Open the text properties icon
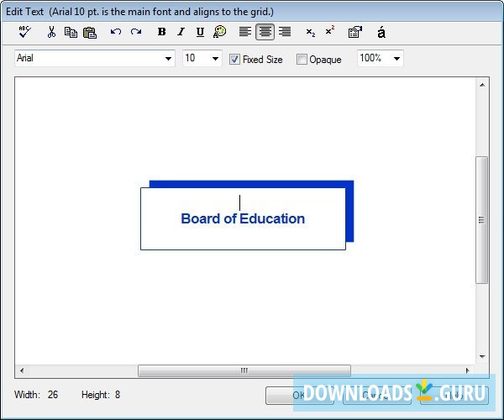The width and height of the screenshot is (504, 420). click(355, 32)
